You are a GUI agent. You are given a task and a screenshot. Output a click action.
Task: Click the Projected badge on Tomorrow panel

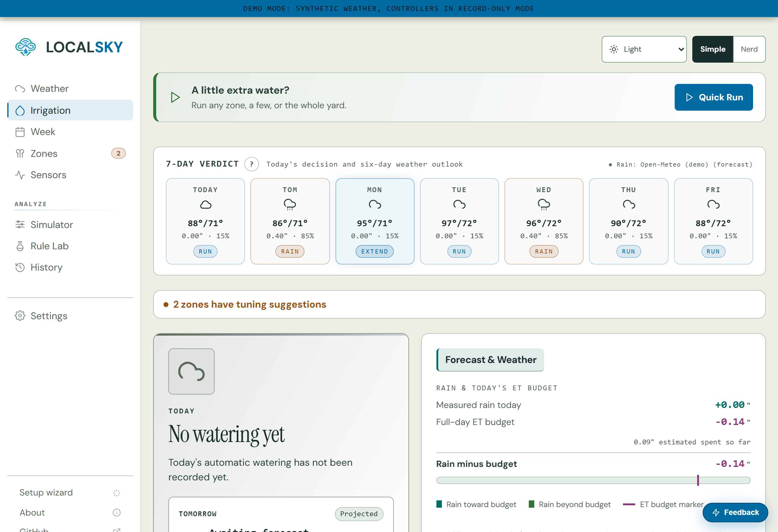(359, 514)
